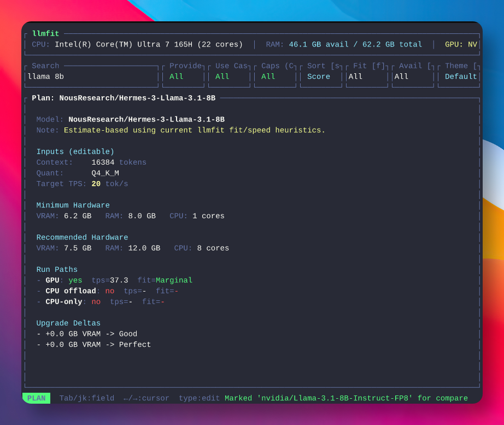Screen dimensions: 504x425
Task: Select recommended 'VRAM: 7.5 GB' value
Action: click(64, 248)
